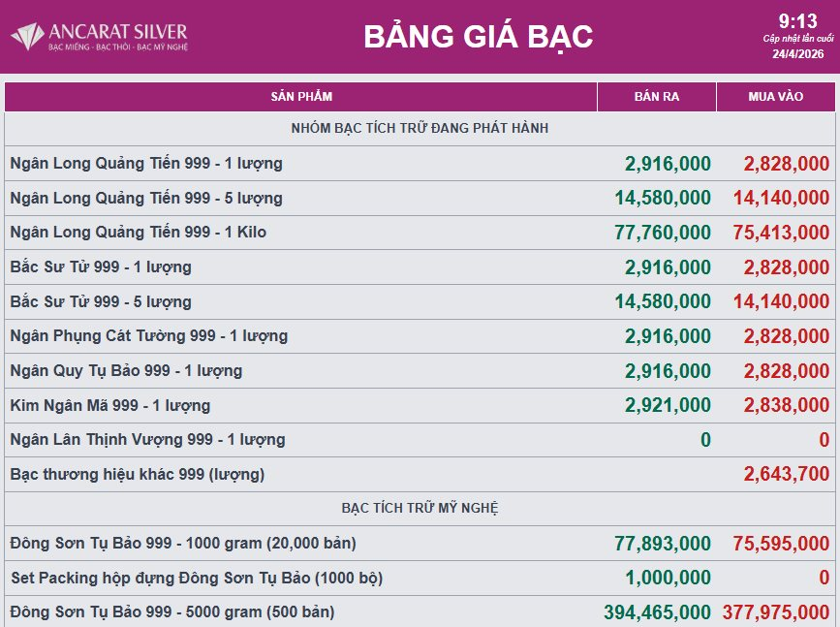Select the SẢN PHẨM column header
Viewport: 840px width, 627px height.
pos(301,97)
